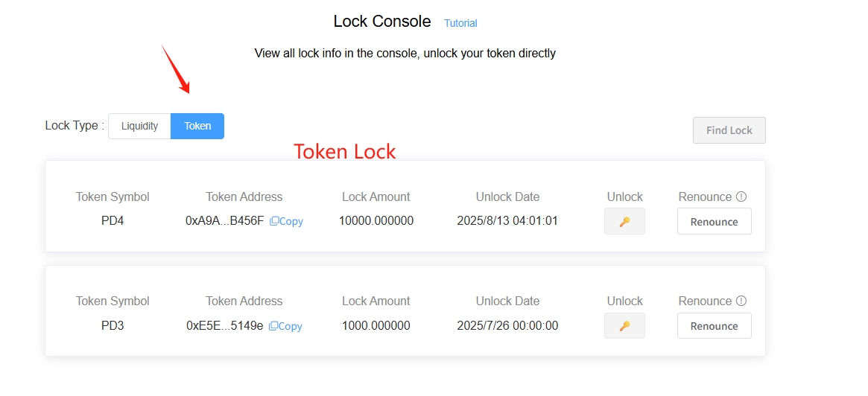Switch lock type to Liquidity
Viewport: 868px width, 396px height.
(139, 126)
